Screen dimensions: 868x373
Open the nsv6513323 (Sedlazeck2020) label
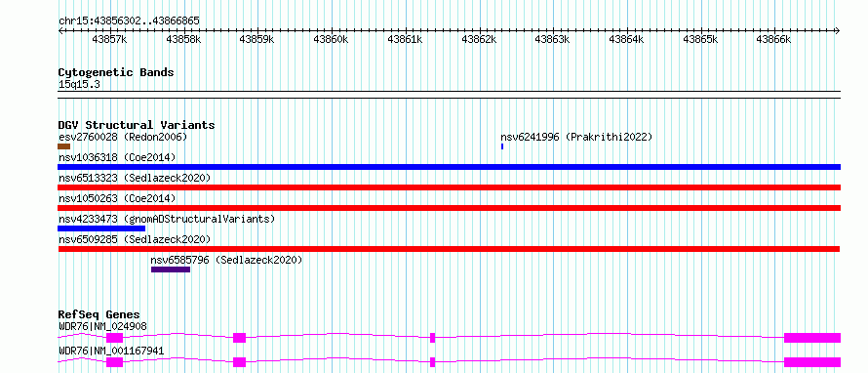tap(135, 178)
